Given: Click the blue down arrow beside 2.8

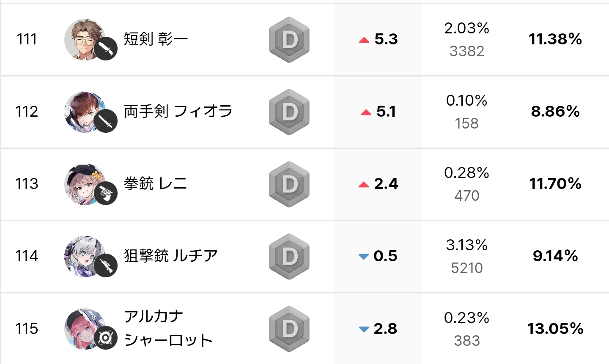Looking at the screenshot, I should 364,329.
